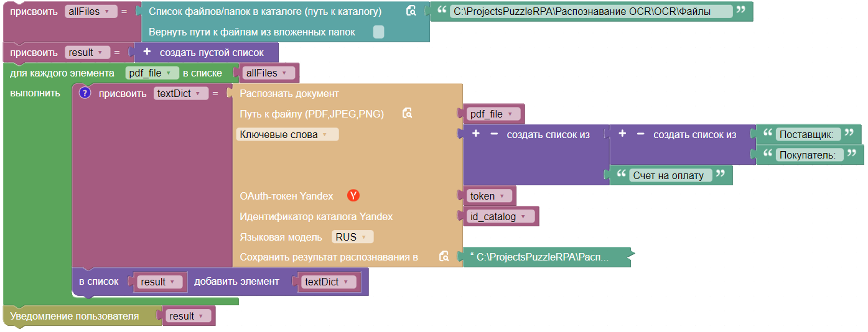Click browse icon beside Сохранить результат распознавания в
This screenshot has height=332, width=868.
tap(444, 257)
